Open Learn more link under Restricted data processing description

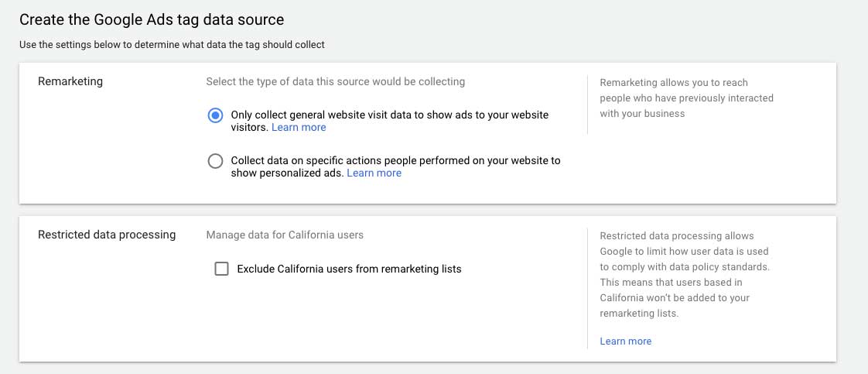pyautogui.click(x=626, y=341)
